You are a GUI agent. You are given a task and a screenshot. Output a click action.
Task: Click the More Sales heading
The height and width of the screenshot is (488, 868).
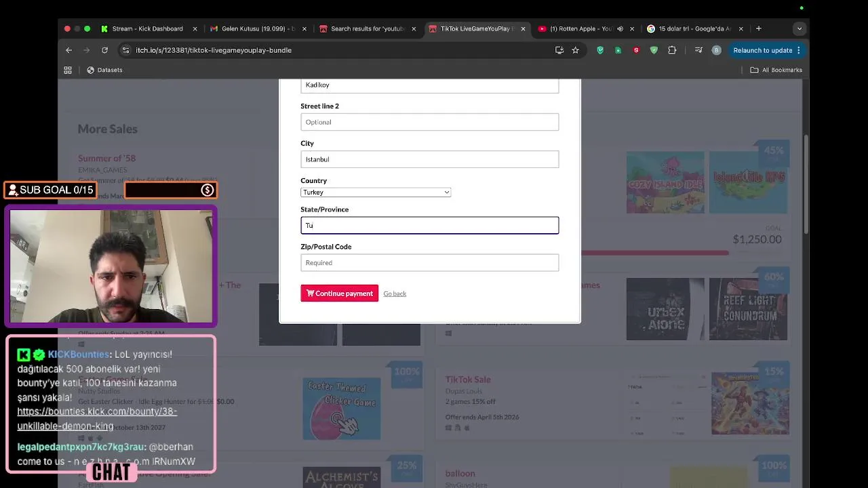107,129
